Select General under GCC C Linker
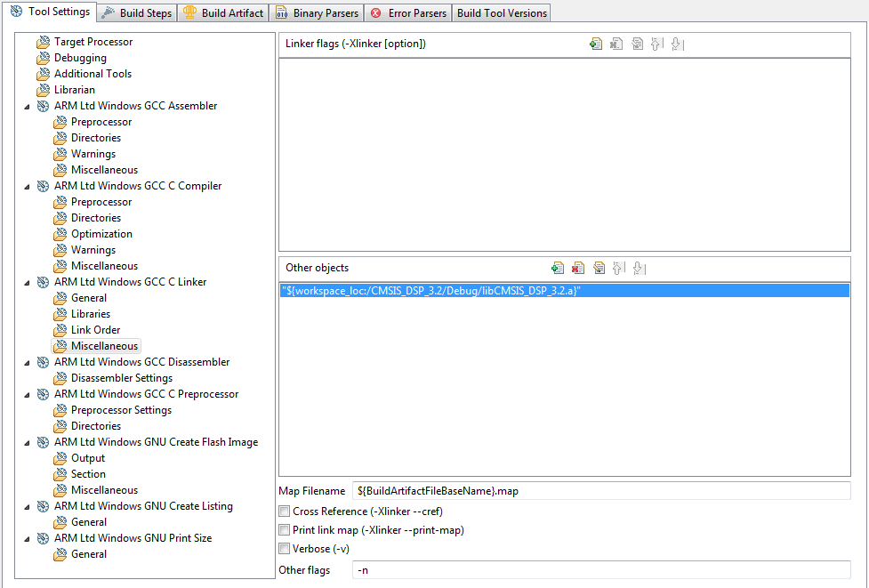 (x=89, y=298)
